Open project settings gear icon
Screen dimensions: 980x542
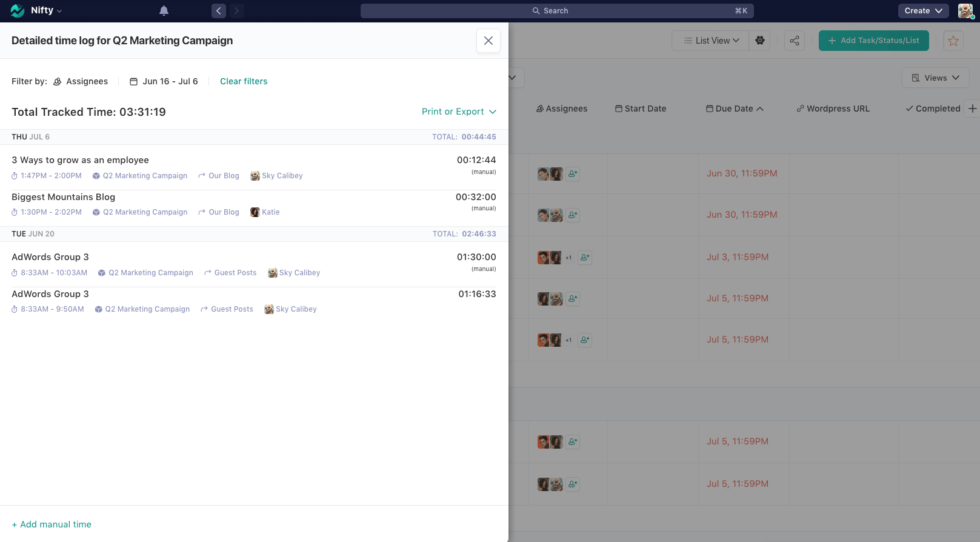pyautogui.click(x=759, y=41)
